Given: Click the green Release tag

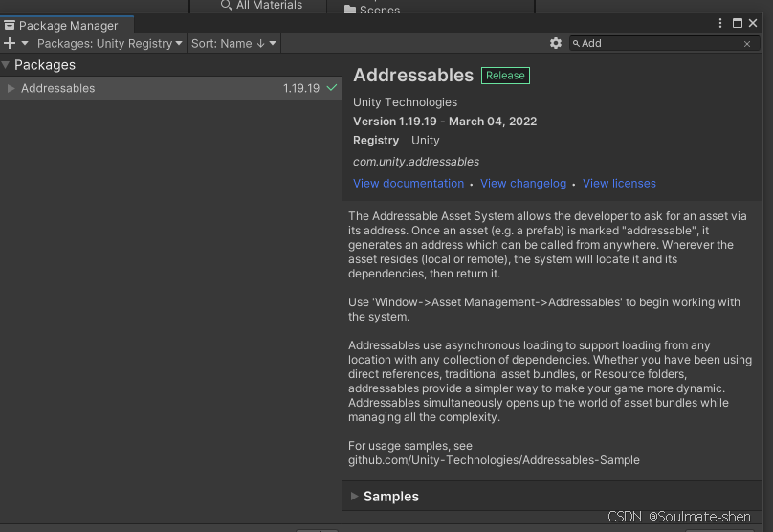Looking at the screenshot, I should 505,76.
